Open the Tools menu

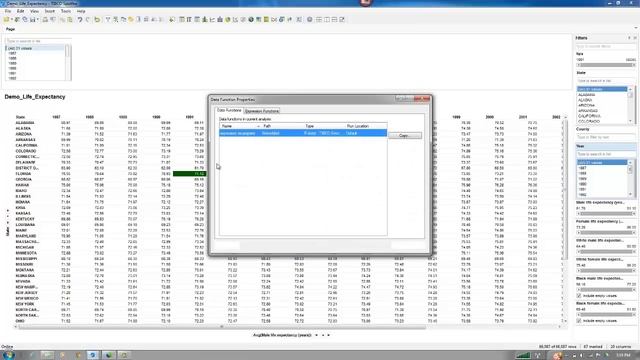(66, 11)
